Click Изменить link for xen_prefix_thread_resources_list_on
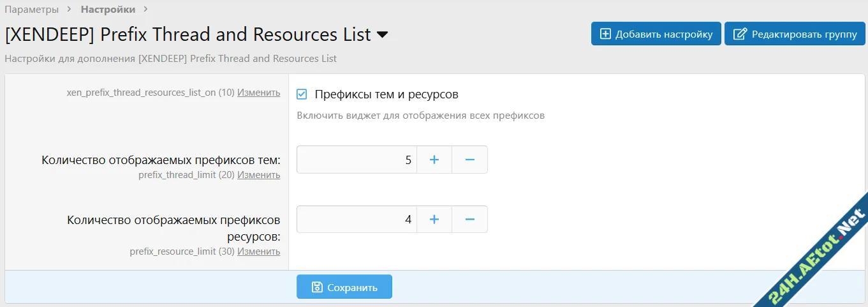Screen dimensions: 868x307 258,93
